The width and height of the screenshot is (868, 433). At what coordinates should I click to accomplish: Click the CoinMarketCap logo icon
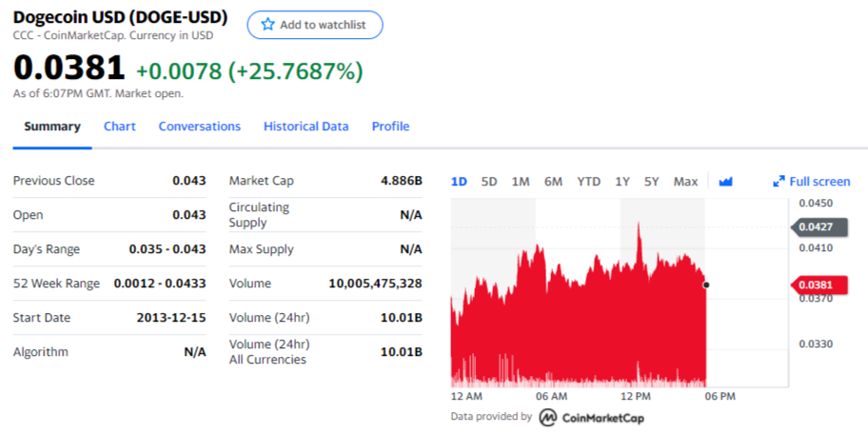click(x=548, y=417)
